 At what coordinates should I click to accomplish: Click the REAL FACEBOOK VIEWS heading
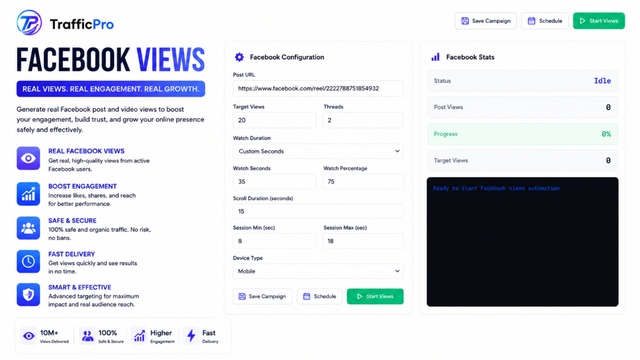tap(87, 151)
